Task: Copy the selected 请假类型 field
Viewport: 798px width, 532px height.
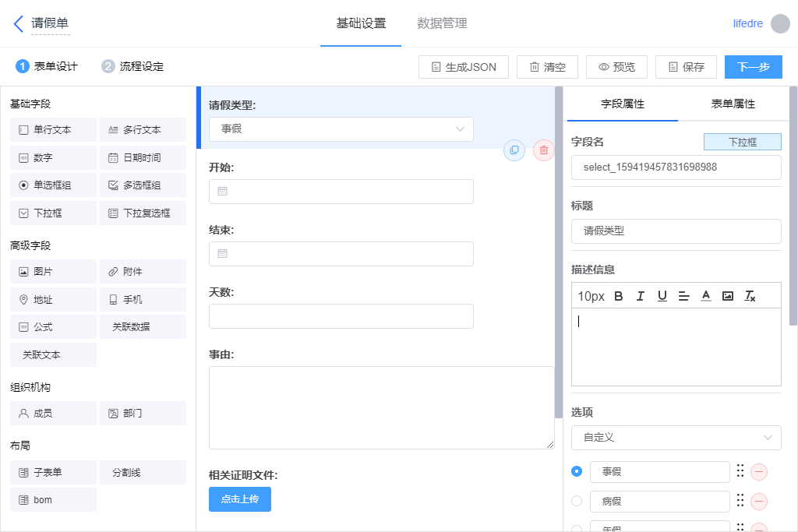Action: (x=514, y=150)
